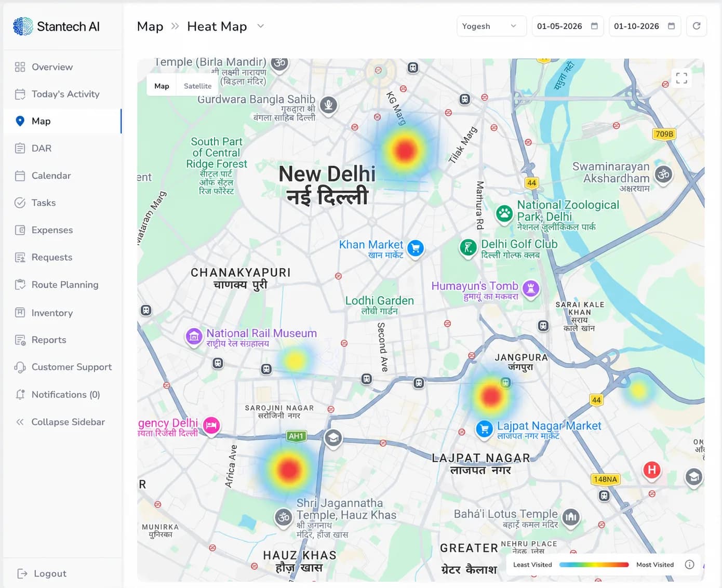This screenshot has width=722, height=588.
Task: Toggle fullscreen map view
Action: tap(681, 78)
